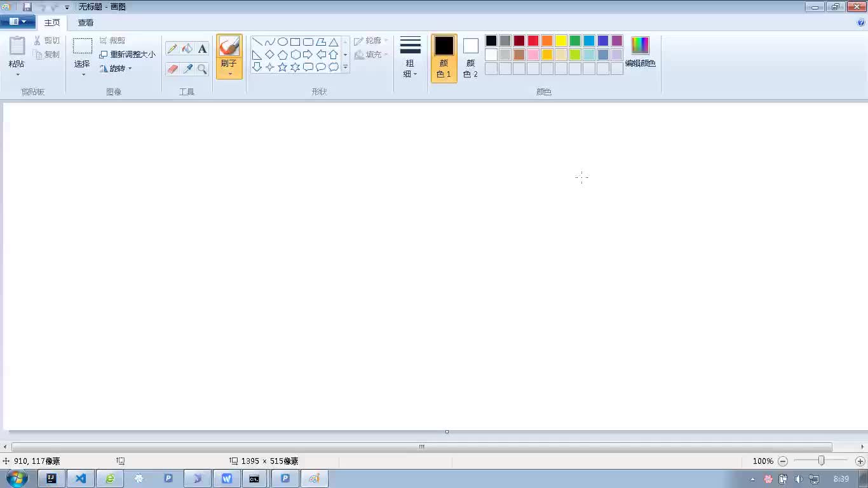Open the Brushes (刷子) dropdown arrow
868x488 pixels.
point(229,74)
